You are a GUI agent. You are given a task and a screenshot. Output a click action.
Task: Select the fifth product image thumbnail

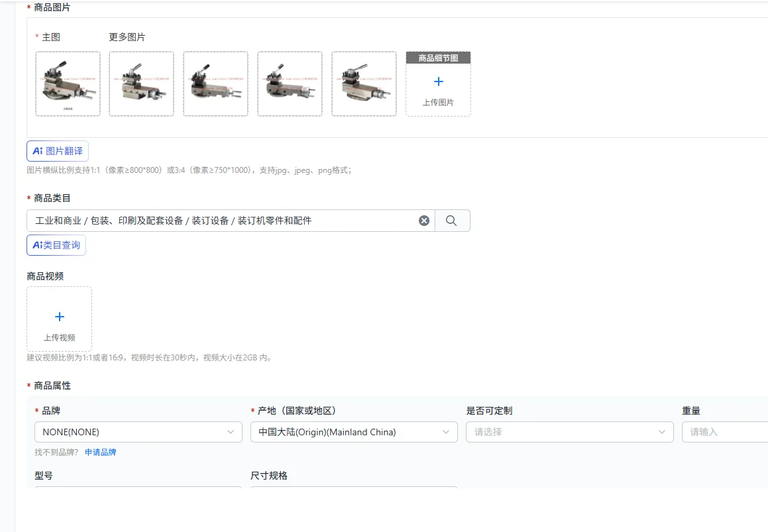(x=364, y=83)
